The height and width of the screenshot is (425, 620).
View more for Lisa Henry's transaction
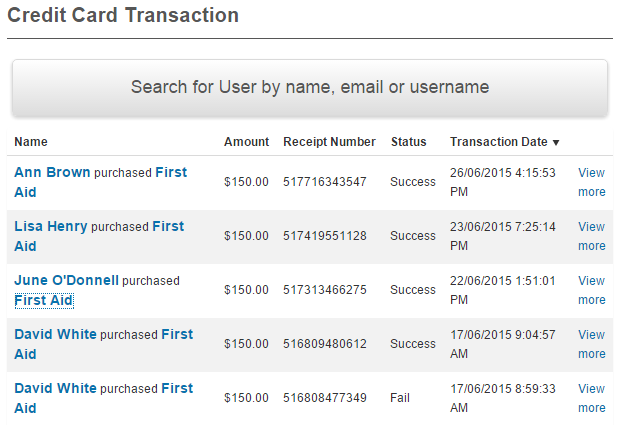[591, 236]
